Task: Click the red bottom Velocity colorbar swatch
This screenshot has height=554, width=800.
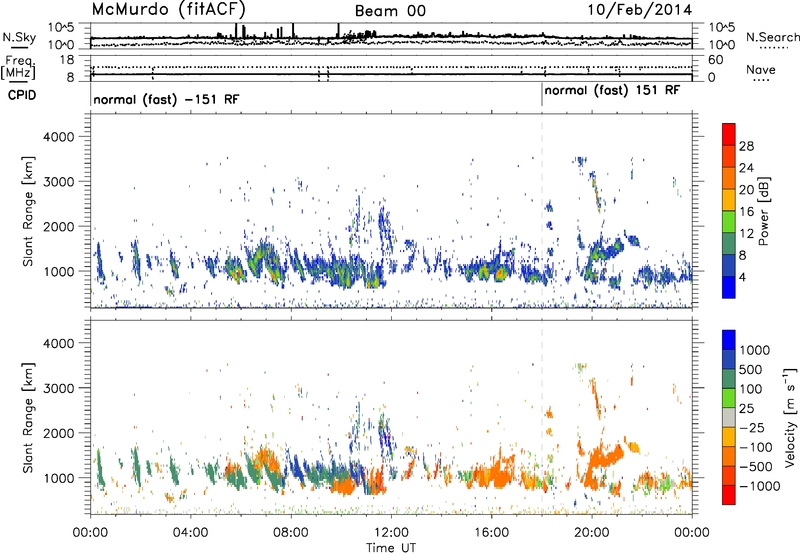Action: click(x=729, y=495)
